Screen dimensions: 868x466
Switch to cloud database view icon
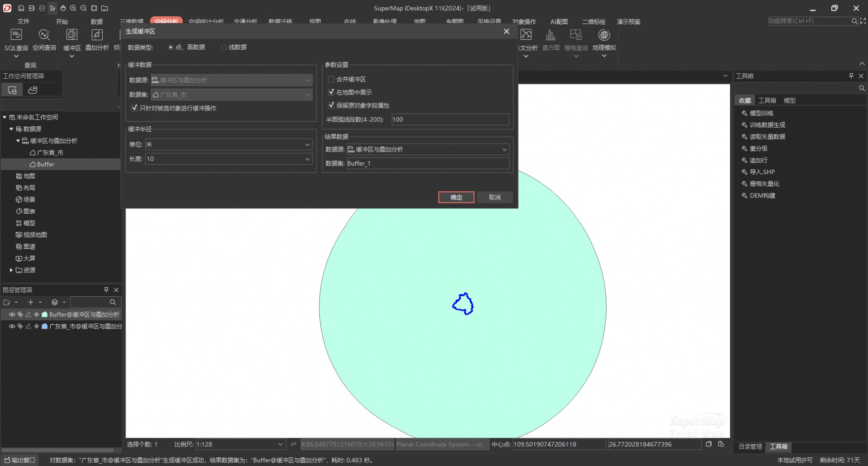pos(32,90)
